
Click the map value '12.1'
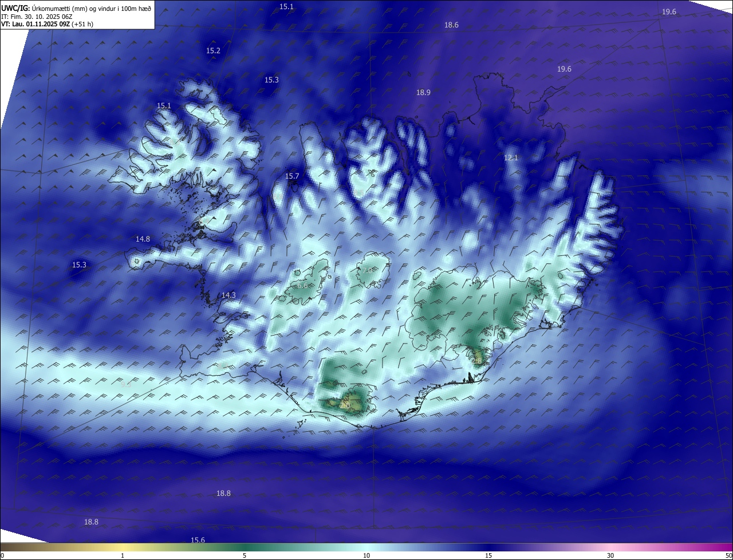click(x=510, y=158)
